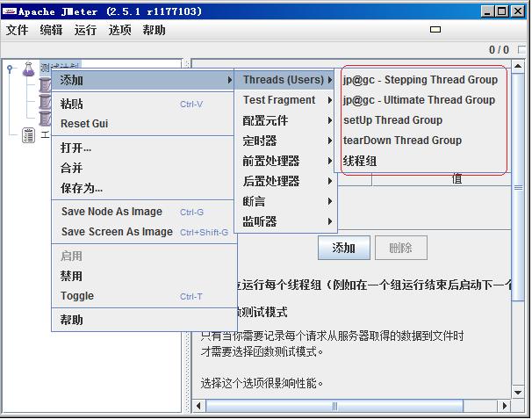This screenshot has width=532, height=419.
Task: Click the 0 / 0 thread counter
Action: click(499, 50)
